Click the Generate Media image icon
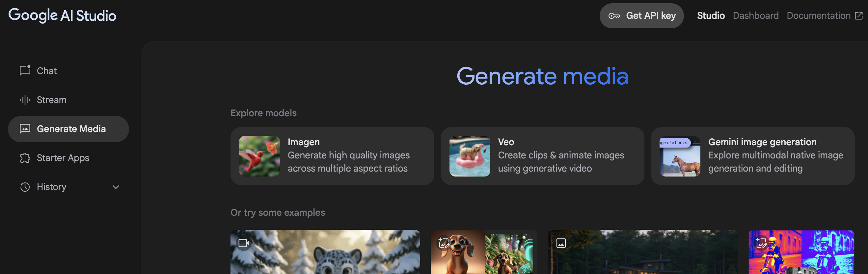The height and width of the screenshot is (274, 868). tap(25, 129)
